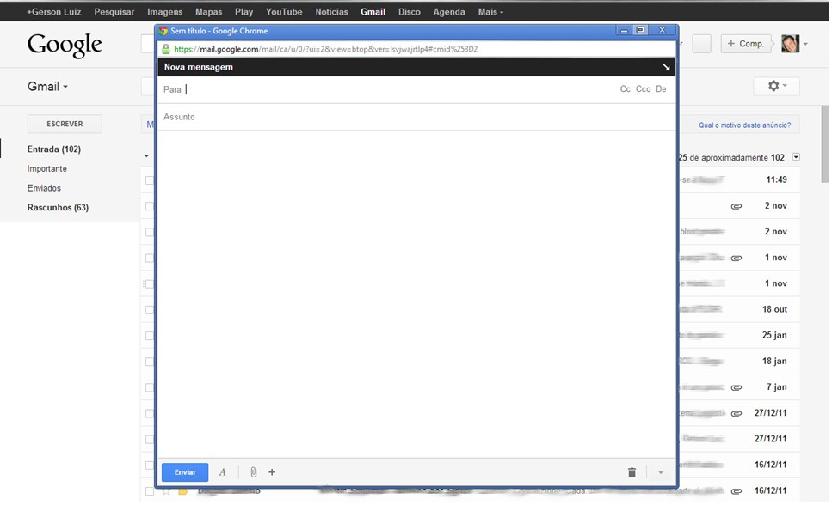Viewport: 832px width, 517px height.
Task: Click Qual o motivo deste anúncio link
Action: point(744,125)
